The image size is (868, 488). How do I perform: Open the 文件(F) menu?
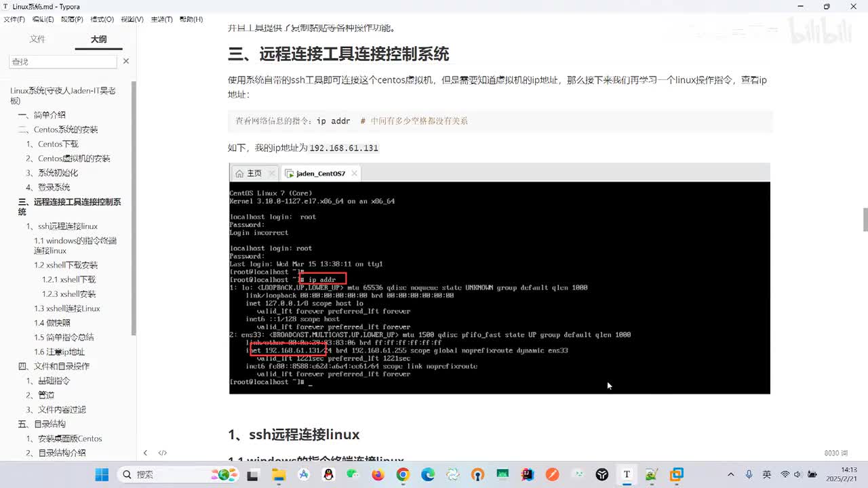14,19
